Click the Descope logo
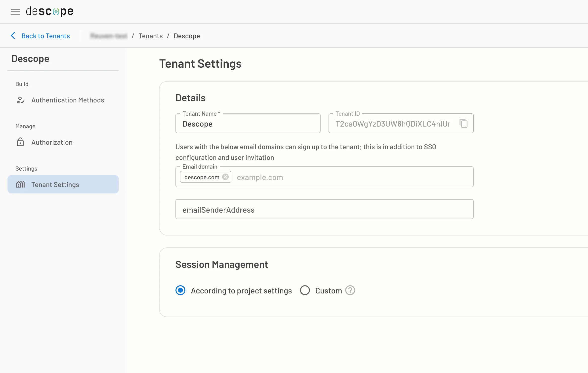Image resolution: width=588 pixels, height=373 pixels. pos(50,11)
